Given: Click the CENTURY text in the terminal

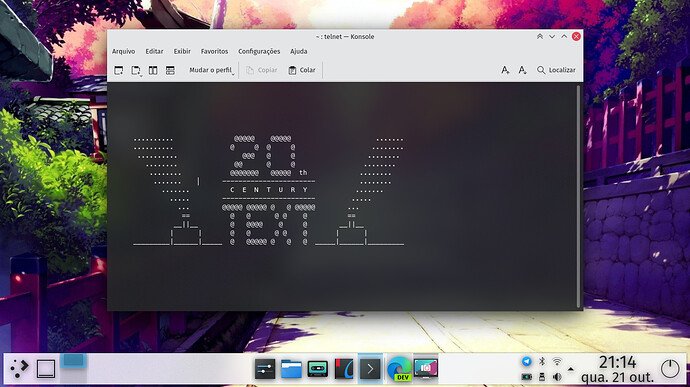Looking at the screenshot, I should pyautogui.click(x=269, y=190).
